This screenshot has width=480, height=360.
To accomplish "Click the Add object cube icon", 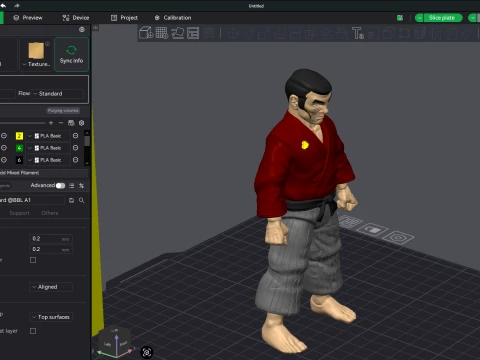I will click(146, 33).
